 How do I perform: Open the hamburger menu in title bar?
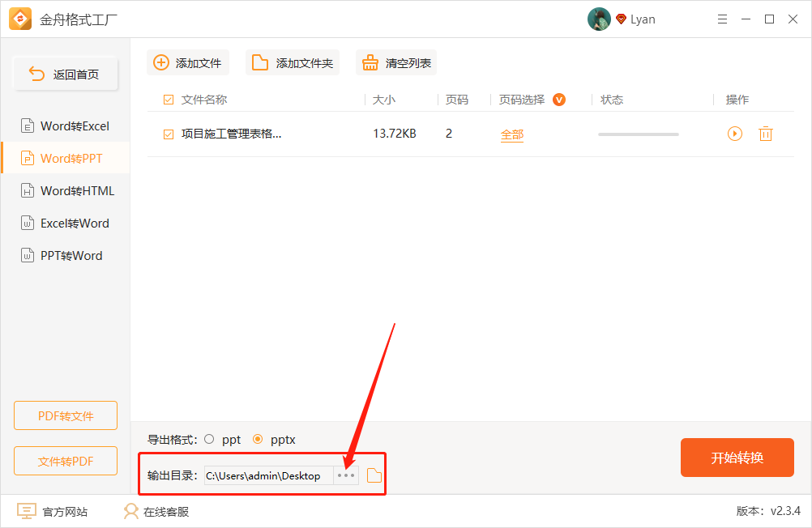click(x=722, y=19)
